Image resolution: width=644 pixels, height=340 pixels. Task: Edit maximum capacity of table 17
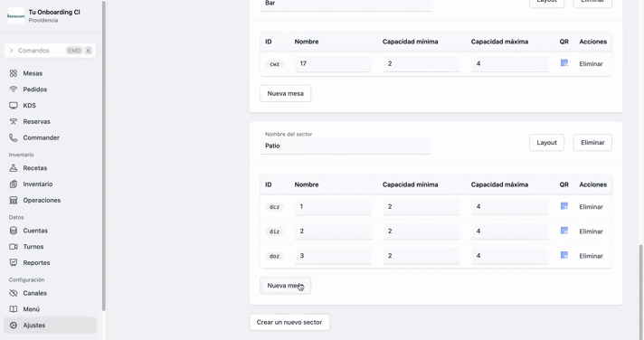tap(510, 63)
